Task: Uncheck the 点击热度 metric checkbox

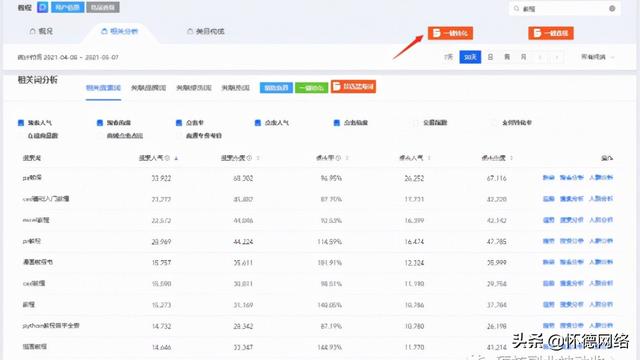Action: pos(337,123)
